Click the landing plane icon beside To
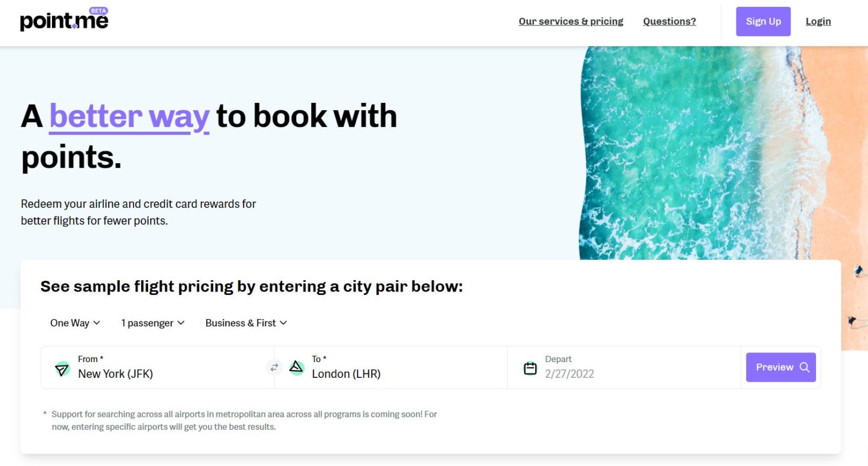 point(297,367)
